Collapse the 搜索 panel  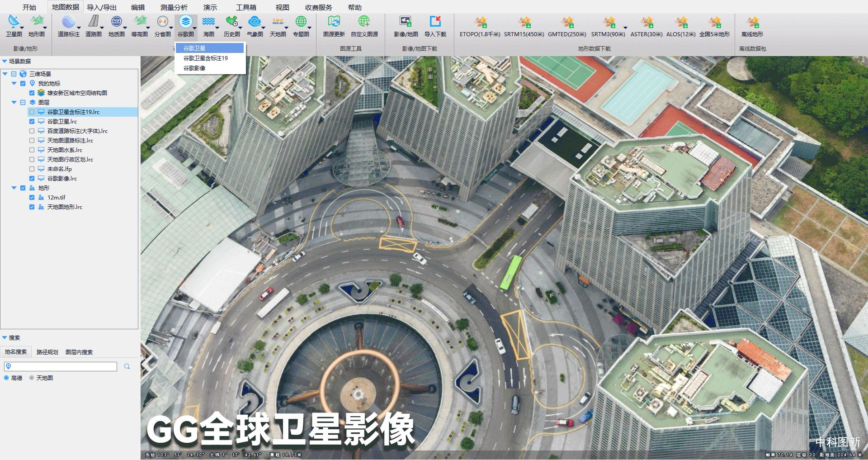tap(5, 337)
